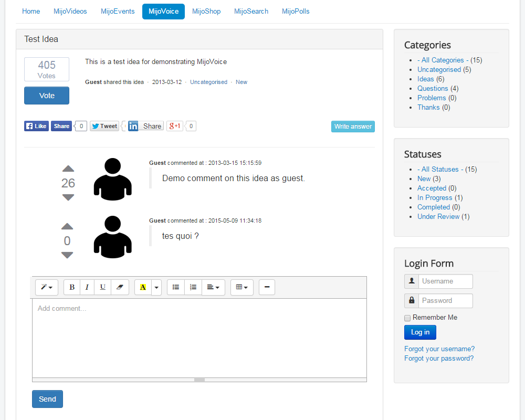Insert an unordered bullet list
The width and height of the screenshot is (525, 420).
(x=176, y=287)
